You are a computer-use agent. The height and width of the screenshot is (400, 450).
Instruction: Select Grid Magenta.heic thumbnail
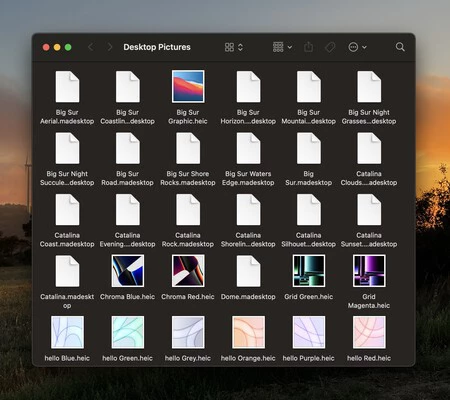point(369,271)
